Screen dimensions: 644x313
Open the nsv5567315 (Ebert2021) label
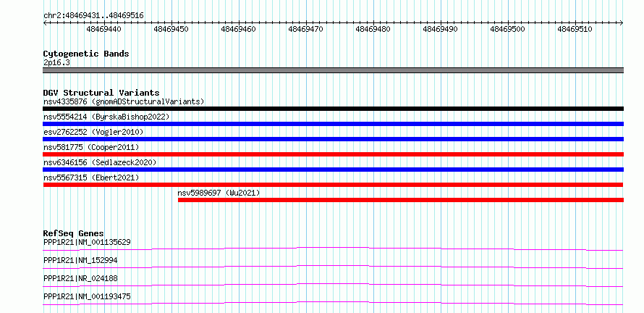tap(91, 178)
